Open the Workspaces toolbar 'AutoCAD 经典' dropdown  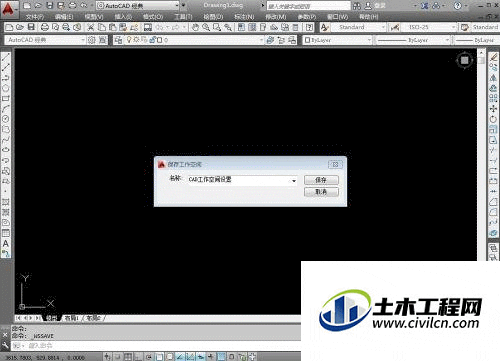pos(45,40)
